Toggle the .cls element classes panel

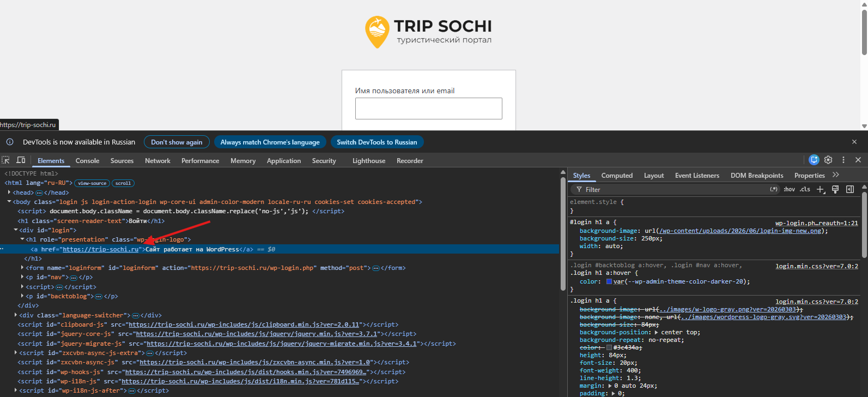805,189
